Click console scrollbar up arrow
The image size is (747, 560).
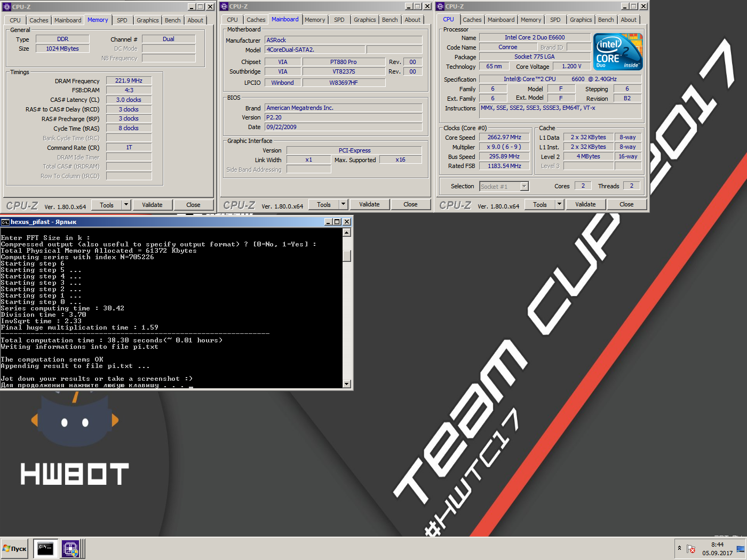[347, 233]
